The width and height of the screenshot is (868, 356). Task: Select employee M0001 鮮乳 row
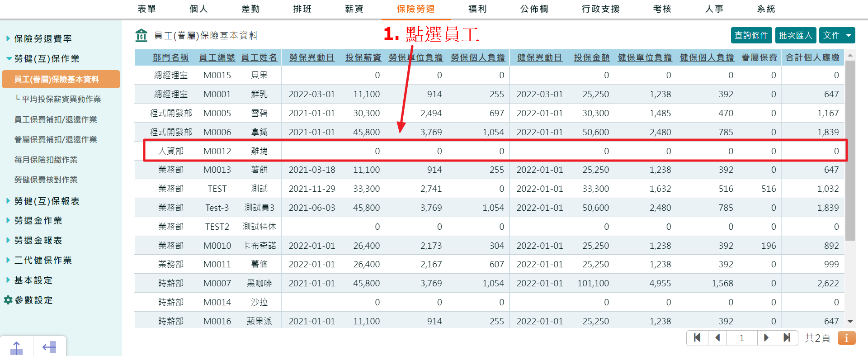pos(489,94)
